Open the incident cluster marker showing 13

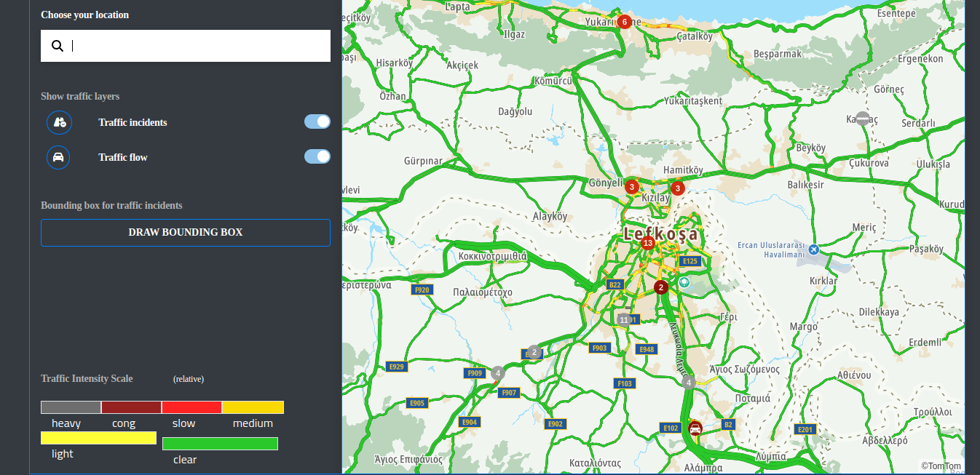647,243
